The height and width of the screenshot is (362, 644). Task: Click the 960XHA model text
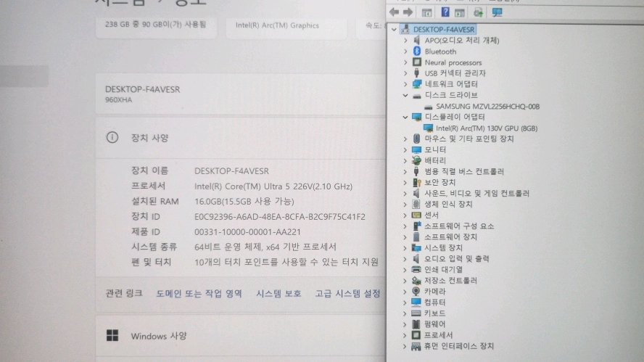click(118, 100)
